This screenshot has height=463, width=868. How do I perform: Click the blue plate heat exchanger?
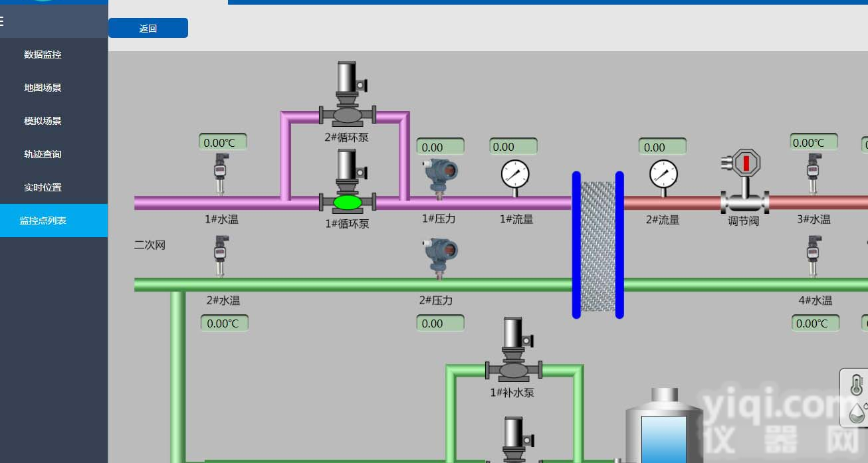click(x=598, y=244)
